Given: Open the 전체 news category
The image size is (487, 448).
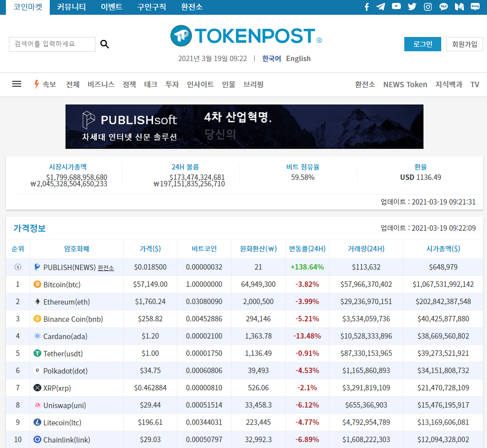Looking at the screenshot, I should pos(73,84).
